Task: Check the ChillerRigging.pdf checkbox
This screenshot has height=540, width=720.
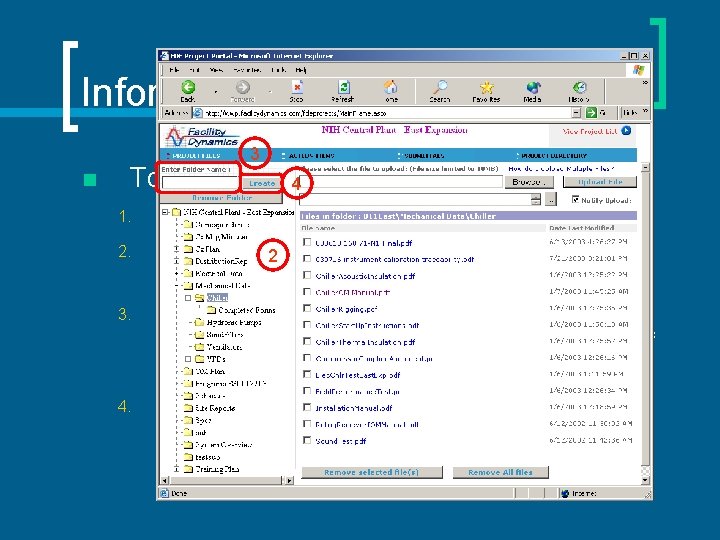Action: pyautogui.click(x=307, y=308)
